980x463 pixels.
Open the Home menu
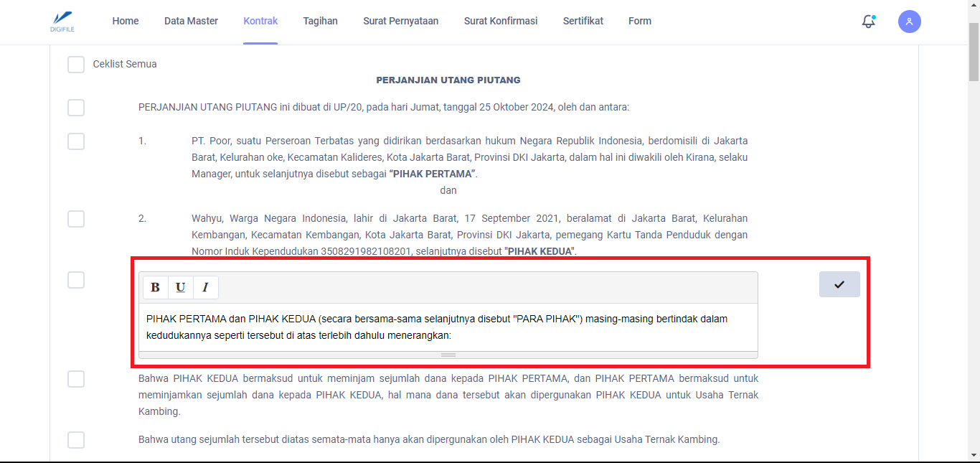(126, 22)
